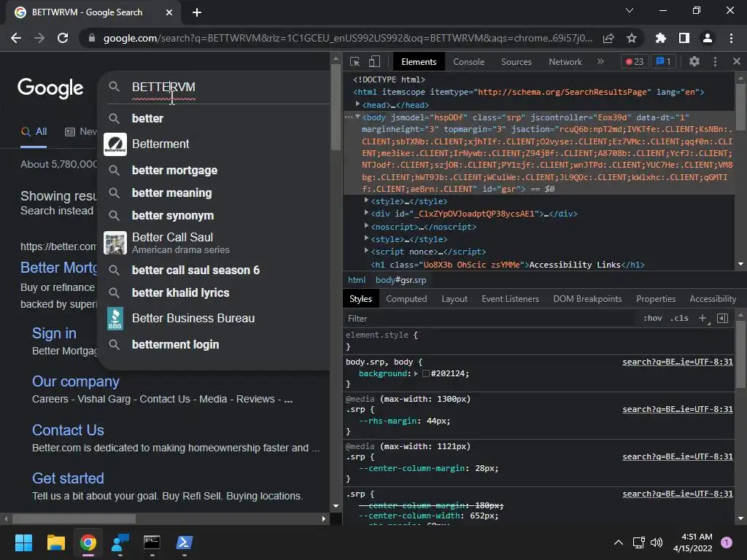Expand the background property value triangle
747x560 pixels.
click(416, 373)
